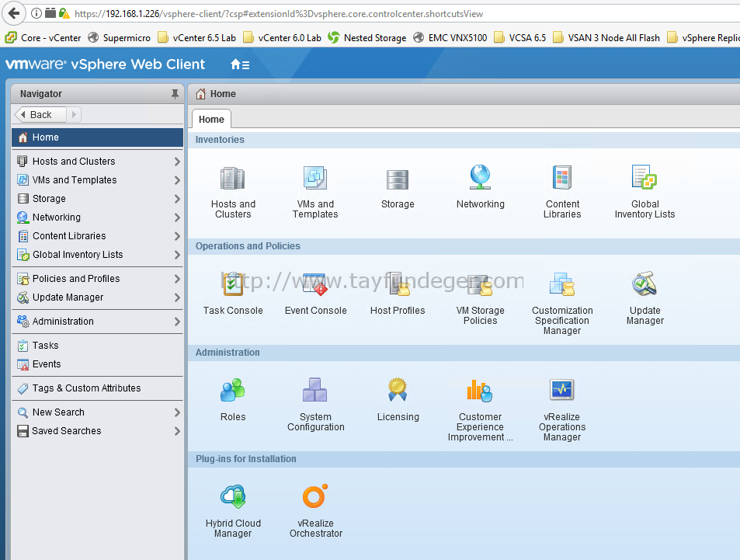Launch the Task Console icon

233,284
